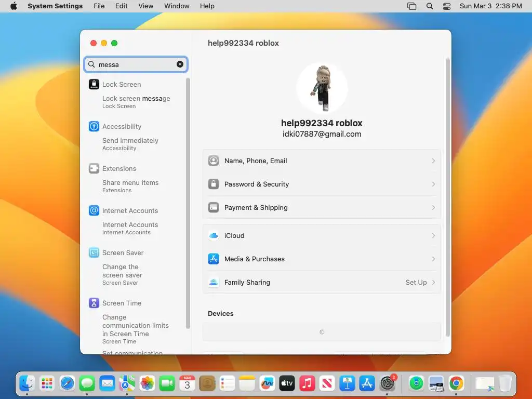
Task: Open the Edit menu
Action: coord(121,6)
